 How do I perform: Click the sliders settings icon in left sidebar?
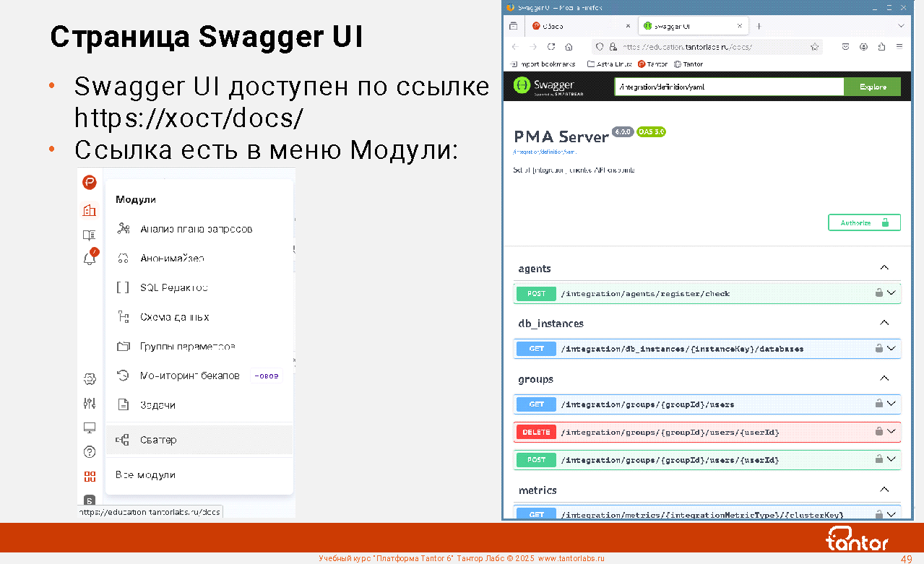coord(90,403)
